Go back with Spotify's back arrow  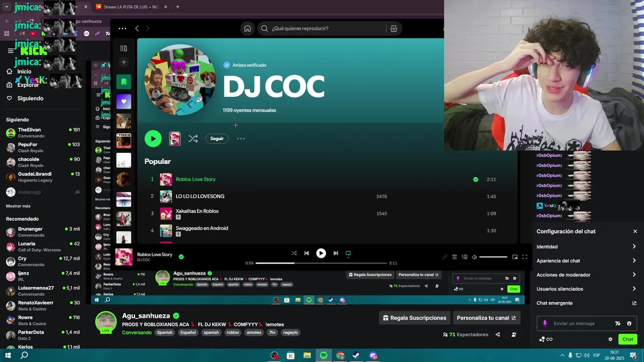coord(137,29)
